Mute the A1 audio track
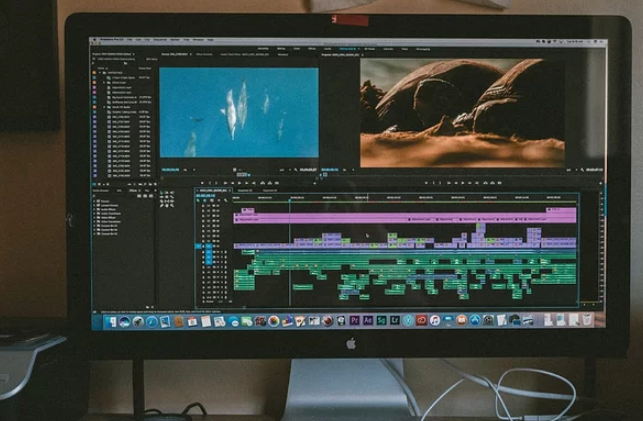 (x=218, y=252)
